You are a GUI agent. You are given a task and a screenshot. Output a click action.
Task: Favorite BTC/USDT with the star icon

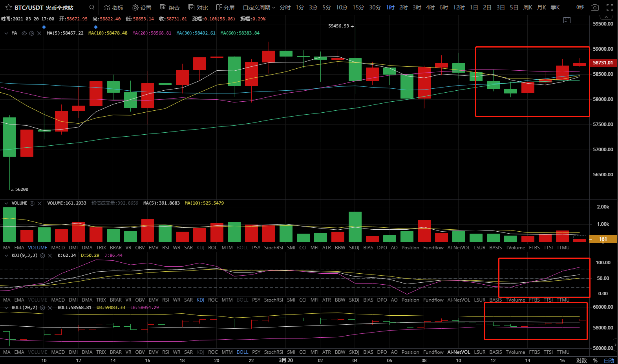point(8,7)
